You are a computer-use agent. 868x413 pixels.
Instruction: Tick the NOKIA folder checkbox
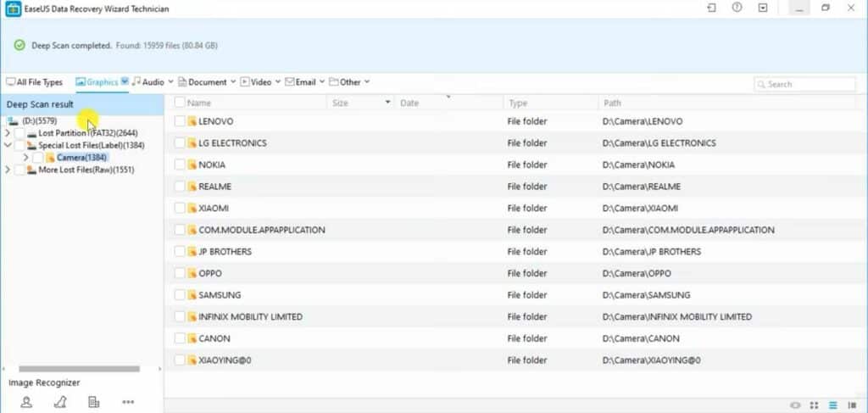click(180, 165)
